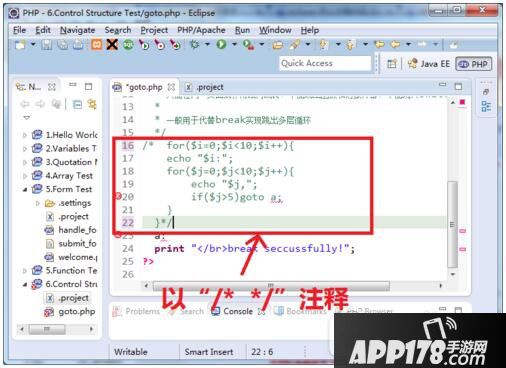Open the Navigator view menu triangle
Image resolution: width=506 pixels, height=368 pixels.
pos(27,118)
